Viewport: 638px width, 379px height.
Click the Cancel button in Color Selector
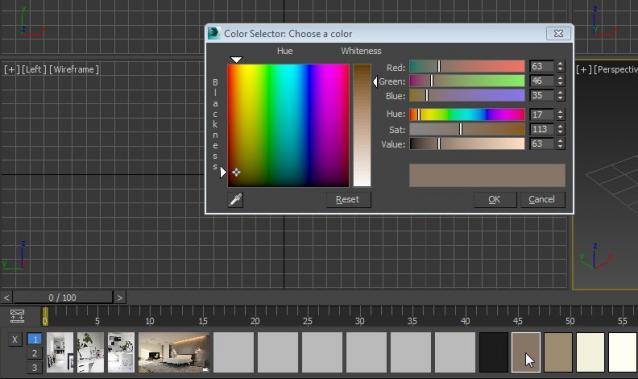point(542,199)
